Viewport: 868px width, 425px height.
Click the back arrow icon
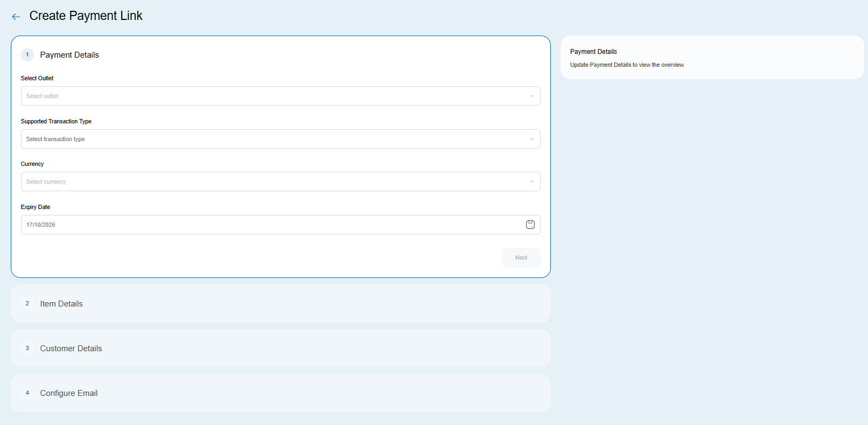pos(16,17)
